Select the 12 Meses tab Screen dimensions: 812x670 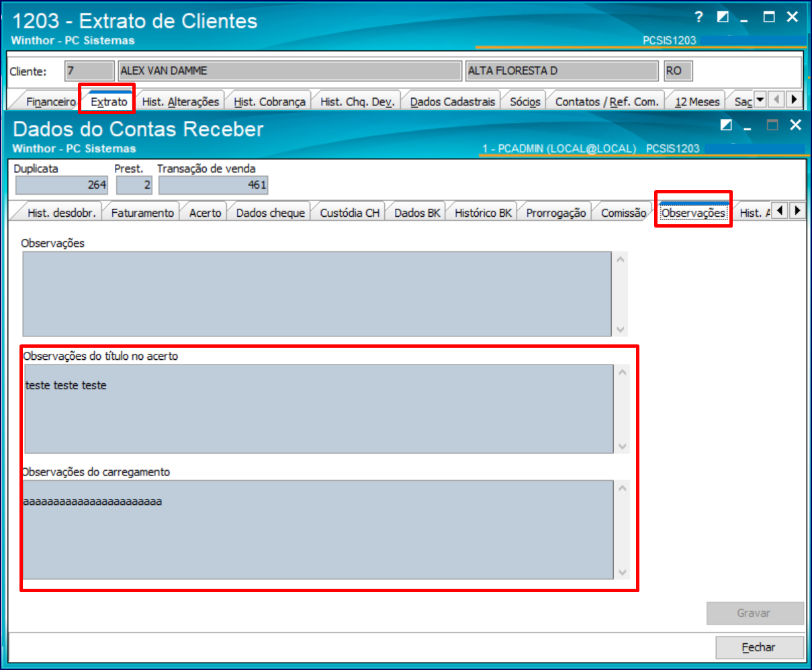click(697, 101)
